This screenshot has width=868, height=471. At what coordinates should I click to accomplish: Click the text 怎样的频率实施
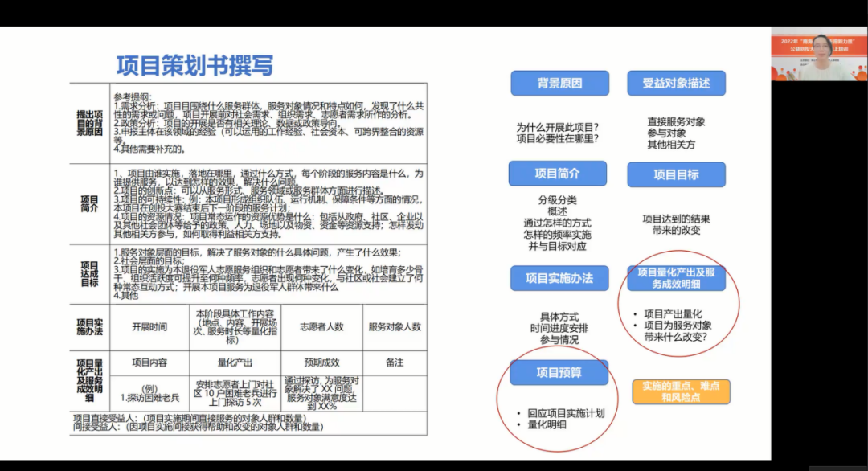pyautogui.click(x=558, y=235)
